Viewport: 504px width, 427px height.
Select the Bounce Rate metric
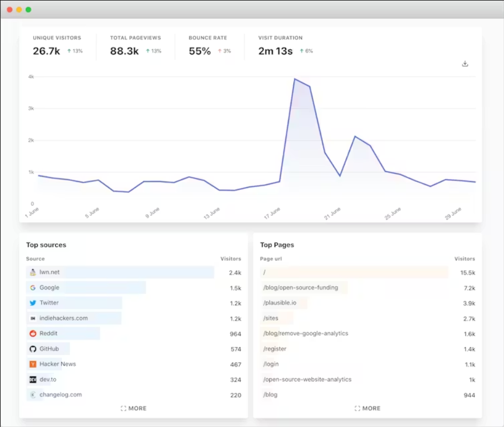point(209,46)
